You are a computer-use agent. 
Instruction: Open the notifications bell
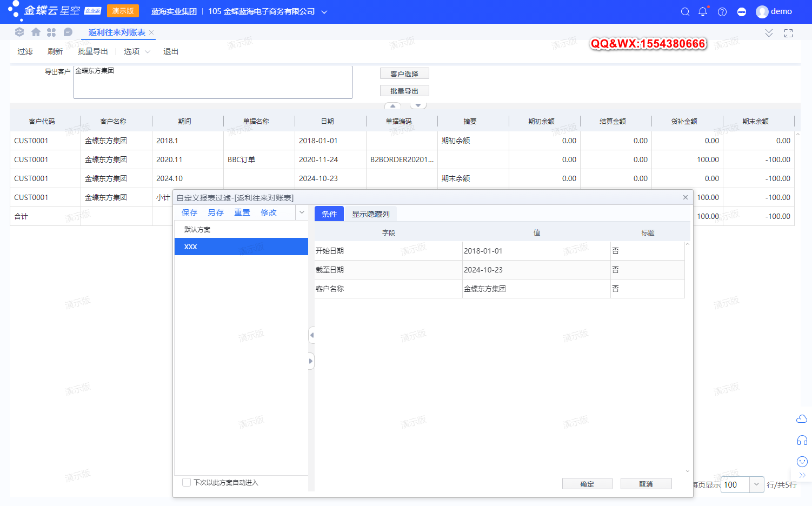click(703, 11)
